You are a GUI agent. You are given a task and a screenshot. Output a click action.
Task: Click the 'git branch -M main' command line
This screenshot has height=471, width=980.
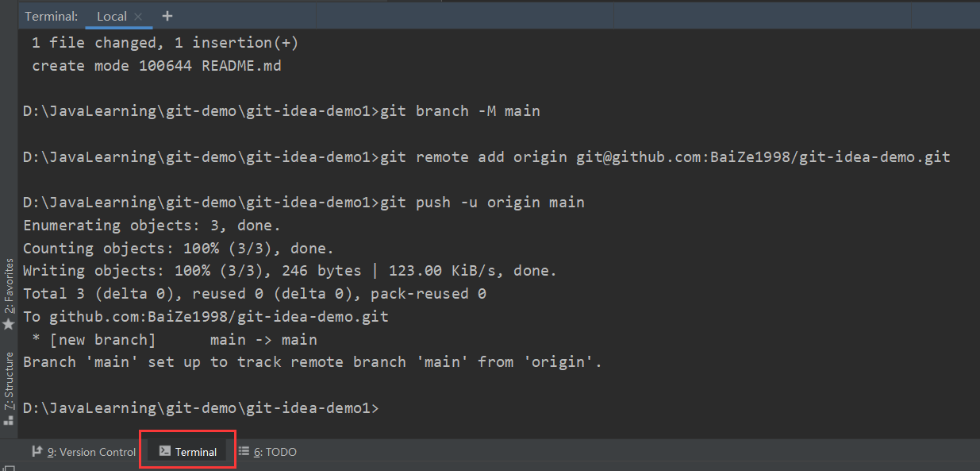(460, 111)
